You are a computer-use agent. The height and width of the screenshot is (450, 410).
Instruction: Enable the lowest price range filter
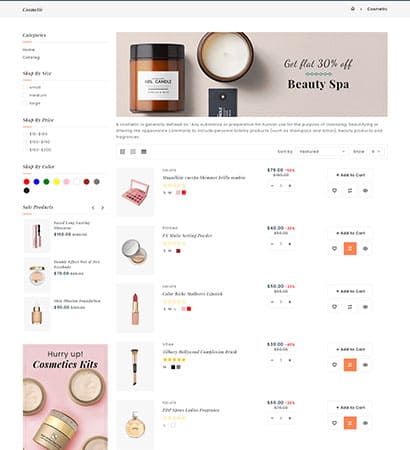[25, 134]
